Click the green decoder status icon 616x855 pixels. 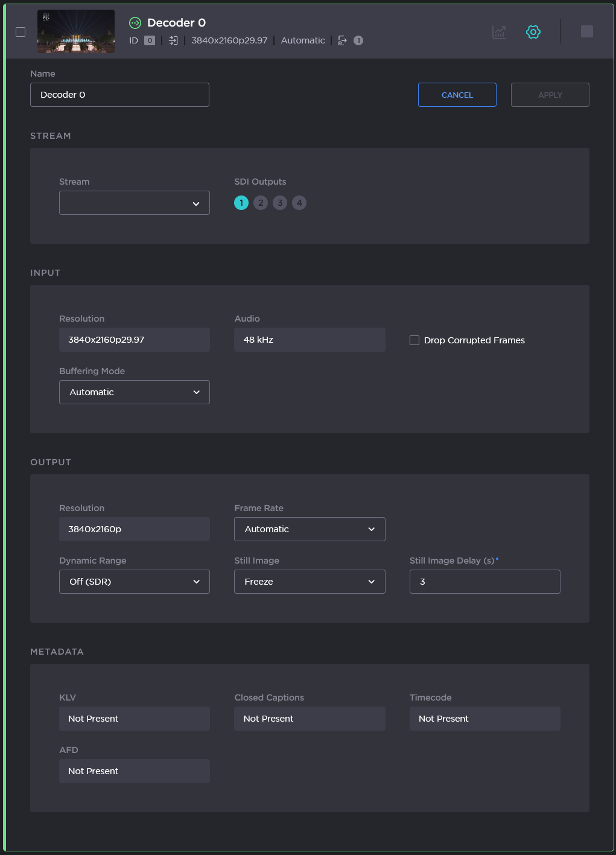point(135,23)
